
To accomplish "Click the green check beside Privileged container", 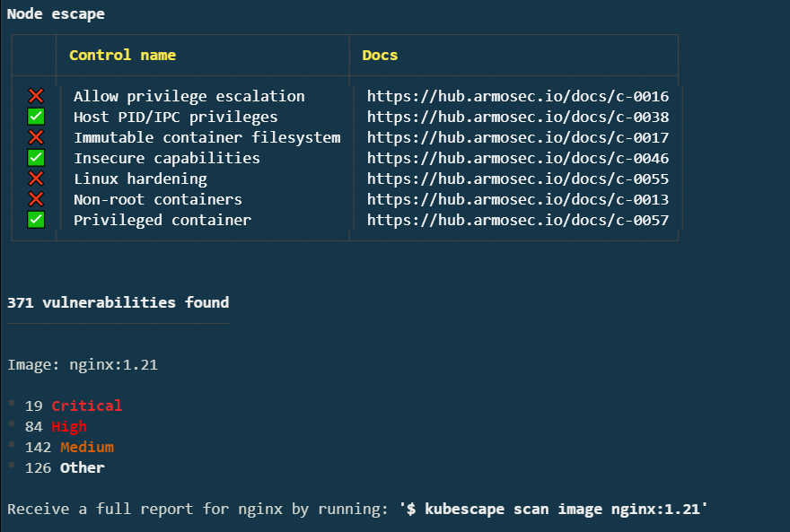I will [x=36, y=220].
